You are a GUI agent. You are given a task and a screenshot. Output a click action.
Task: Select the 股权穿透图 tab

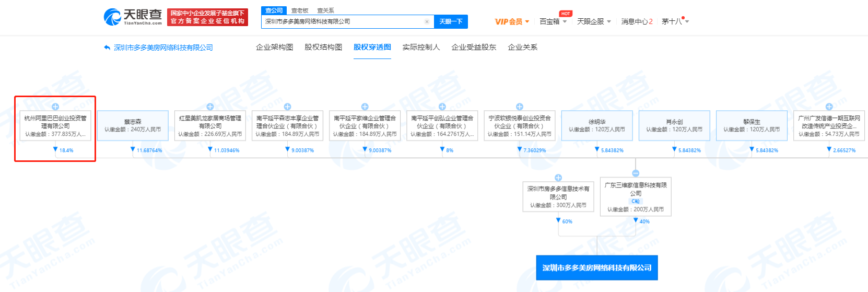click(x=372, y=47)
